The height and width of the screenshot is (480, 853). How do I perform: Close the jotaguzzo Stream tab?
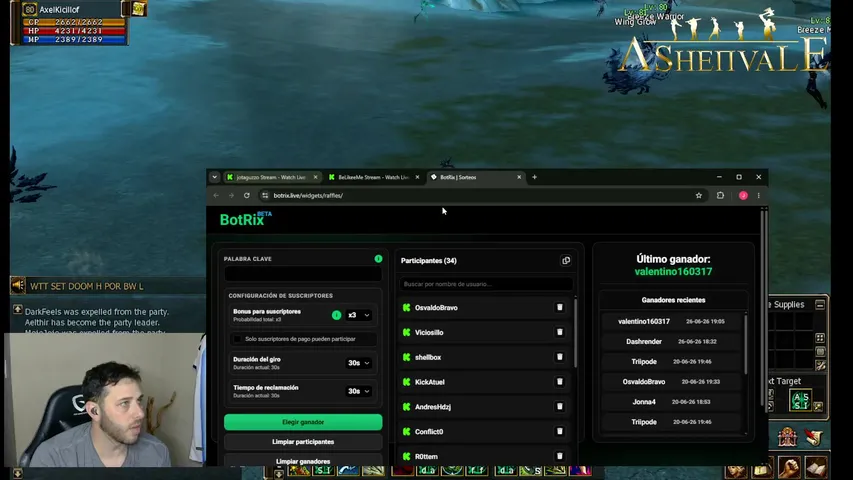point(315,177)
